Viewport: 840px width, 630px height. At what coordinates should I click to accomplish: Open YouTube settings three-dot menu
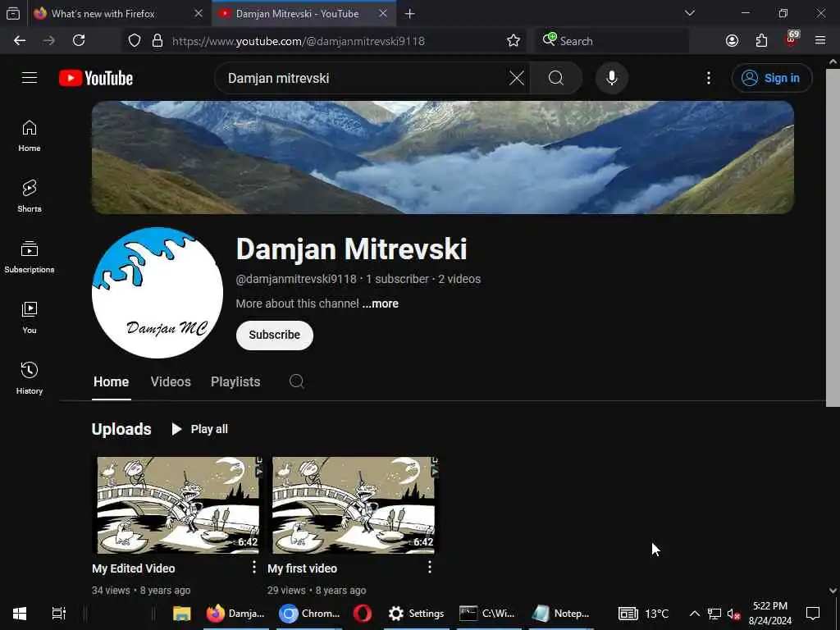pyautogui.click(x=708, y=78)
